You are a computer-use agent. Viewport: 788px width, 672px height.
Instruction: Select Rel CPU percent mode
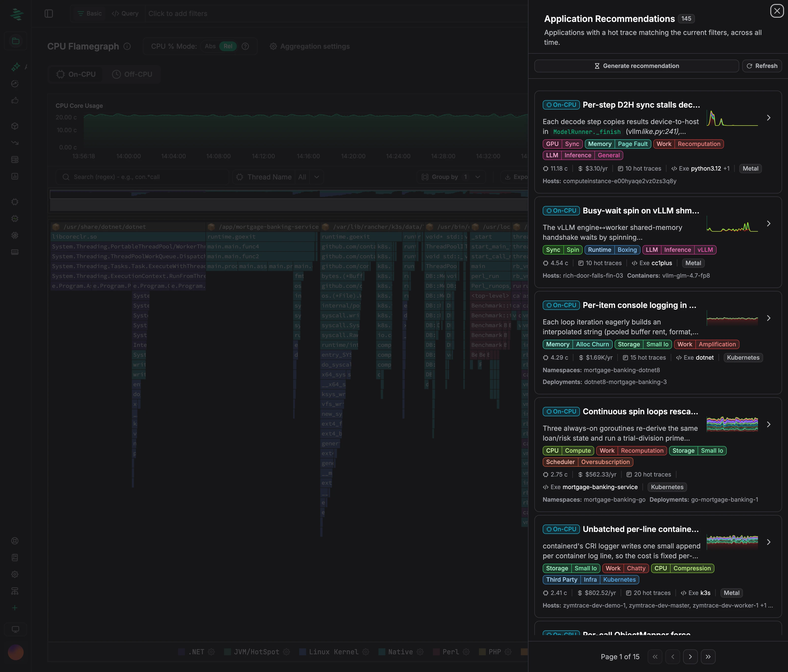tap(228, 46)
